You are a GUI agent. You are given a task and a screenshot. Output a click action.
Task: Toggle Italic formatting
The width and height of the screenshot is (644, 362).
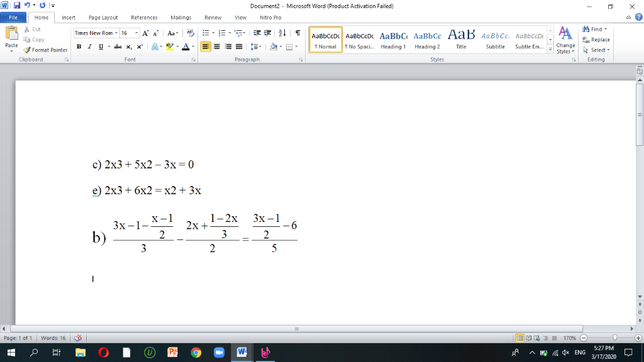pos(89,47)
